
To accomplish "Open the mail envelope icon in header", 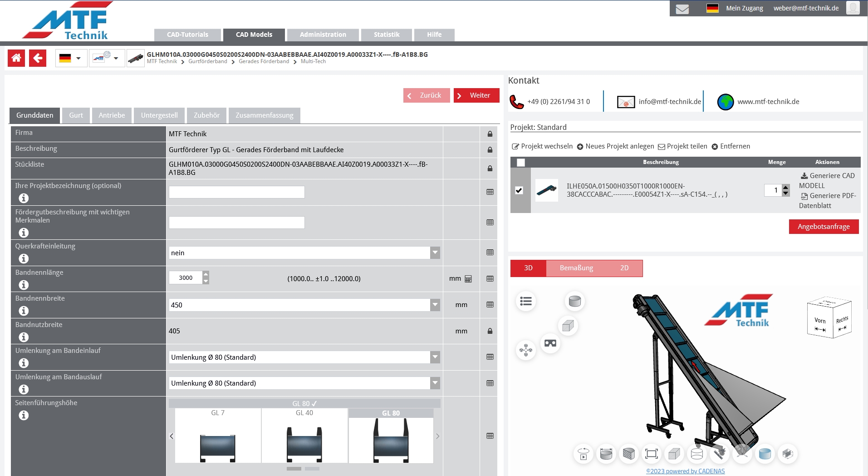I will pyautogui.click(x=682, y=9).
